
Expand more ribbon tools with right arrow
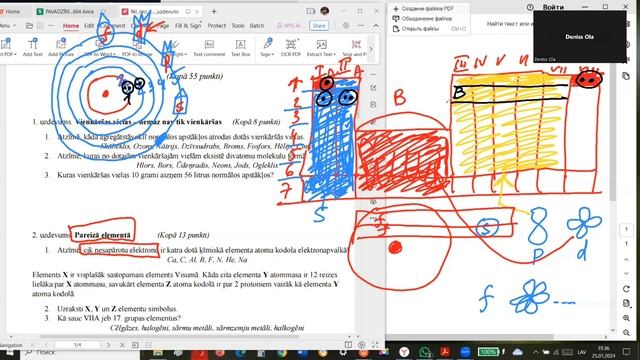pos(371,49)
